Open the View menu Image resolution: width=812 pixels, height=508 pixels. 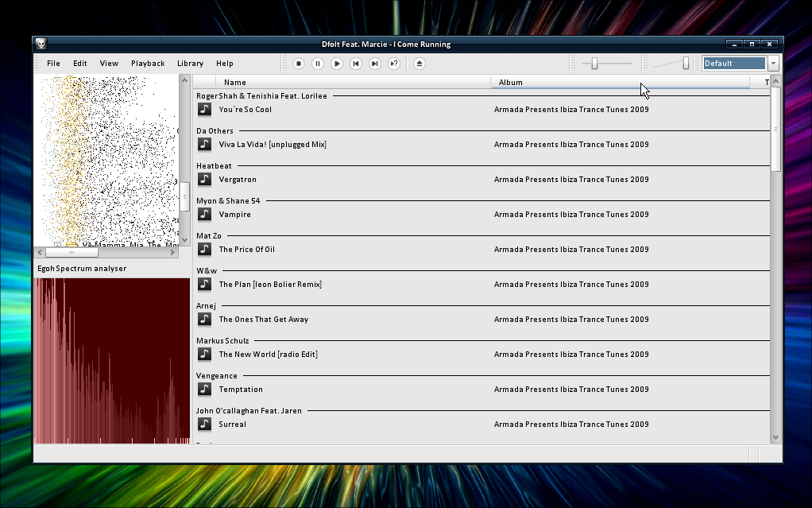109,64
